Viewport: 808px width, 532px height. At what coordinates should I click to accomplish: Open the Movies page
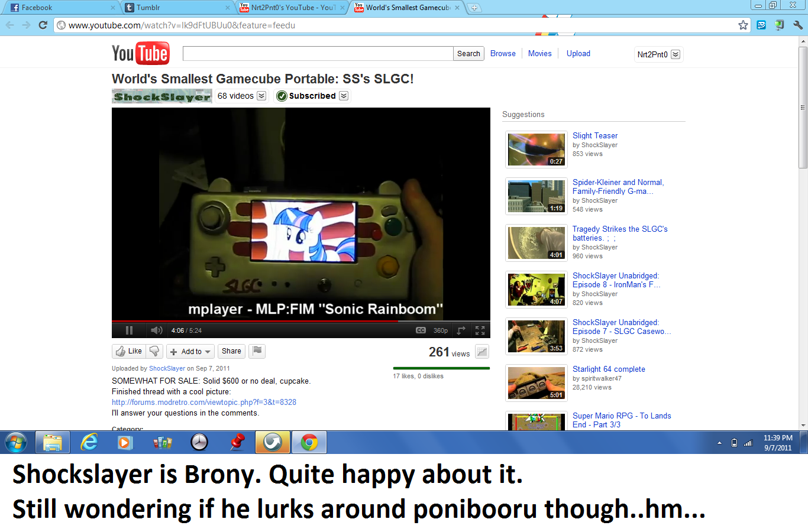(539, 53)
